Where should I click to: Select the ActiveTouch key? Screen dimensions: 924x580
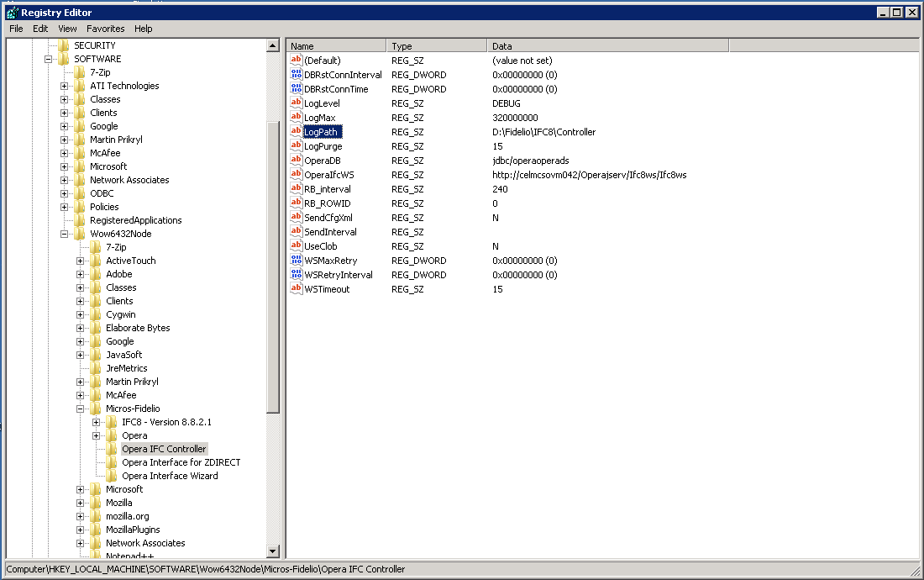[131, 261]
